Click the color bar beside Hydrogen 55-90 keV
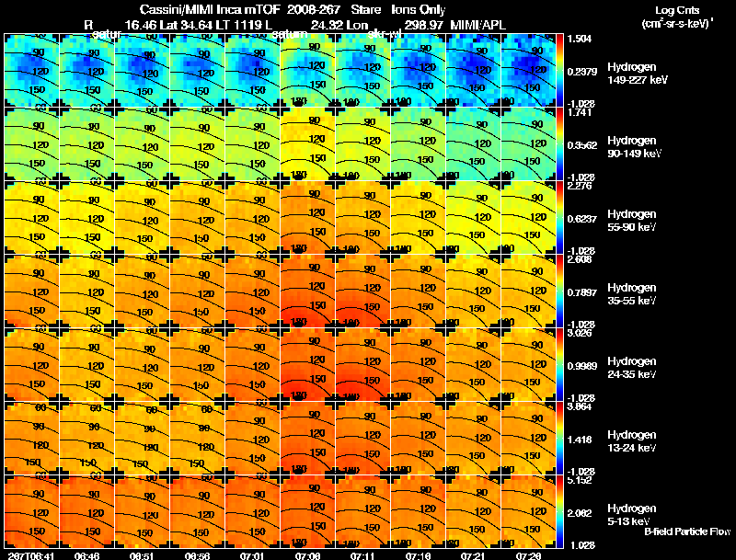The image size is (736, 560). (x=559, y=217)
